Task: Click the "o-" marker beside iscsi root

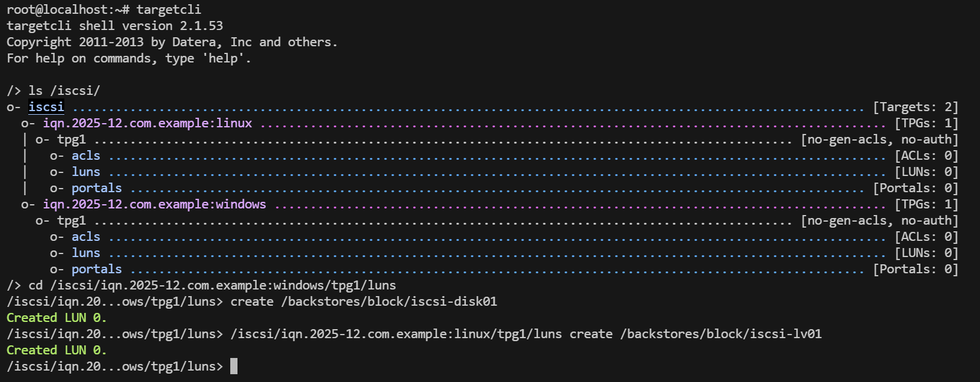Action: (x=13, y=107)
